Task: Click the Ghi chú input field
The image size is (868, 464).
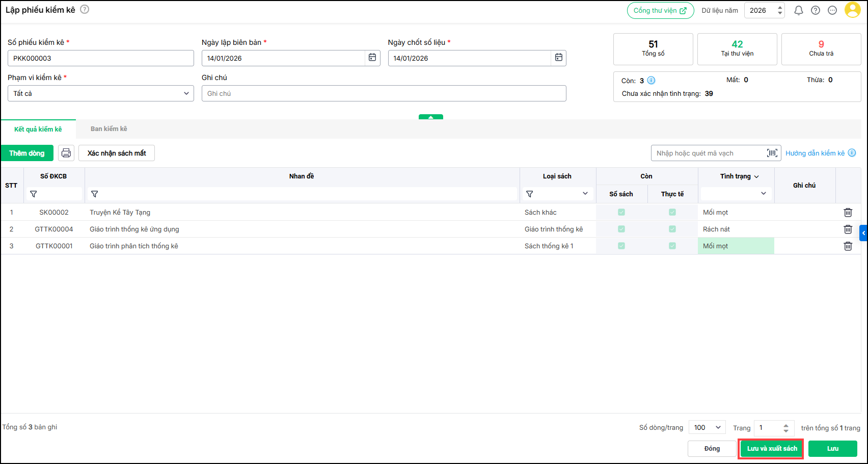Action: click(384, 93)
